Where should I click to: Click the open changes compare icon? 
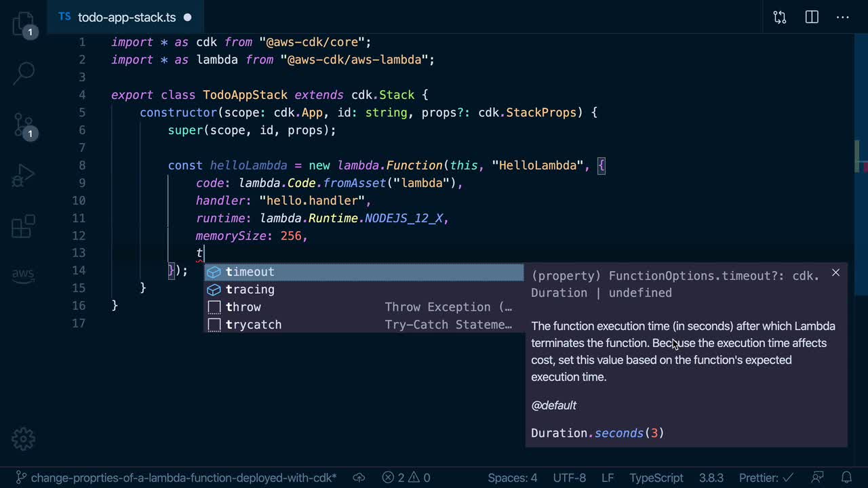tap(780, 18)
